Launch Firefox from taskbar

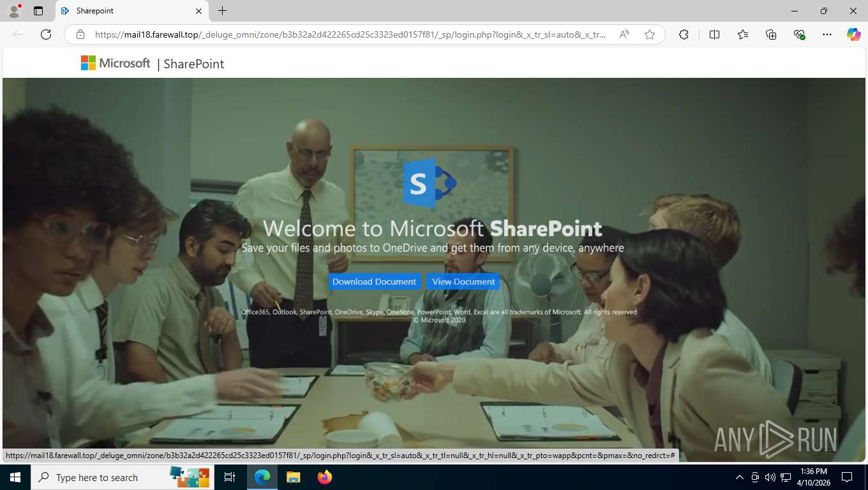325,477
